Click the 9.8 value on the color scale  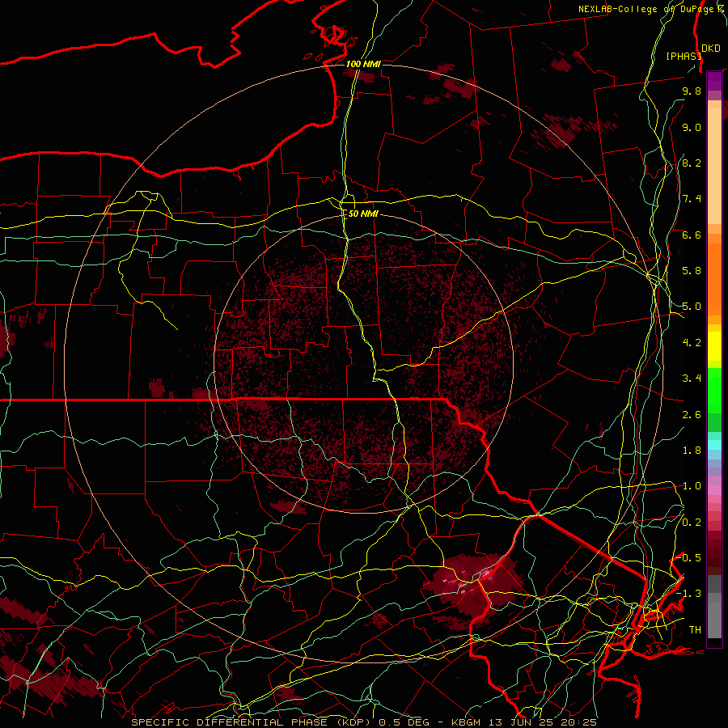[x=692, y=91]
